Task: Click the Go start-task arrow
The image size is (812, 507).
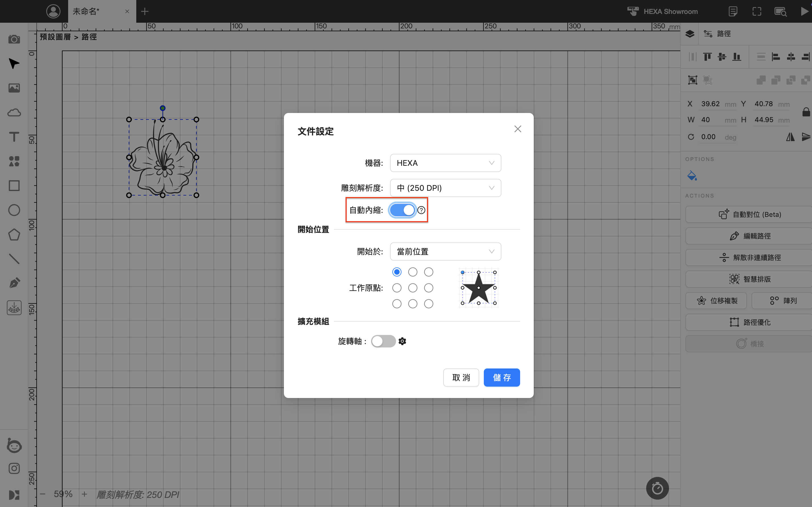Action: point(804,11)
